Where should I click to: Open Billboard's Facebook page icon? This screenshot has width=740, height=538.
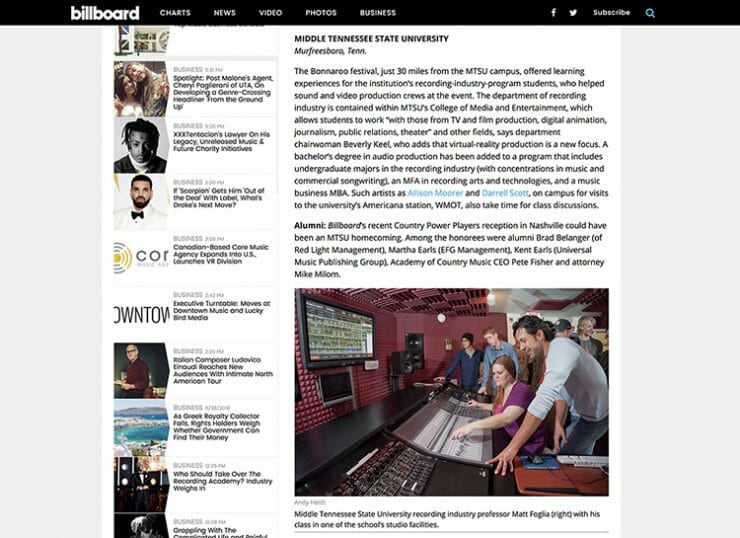point(553,13)
